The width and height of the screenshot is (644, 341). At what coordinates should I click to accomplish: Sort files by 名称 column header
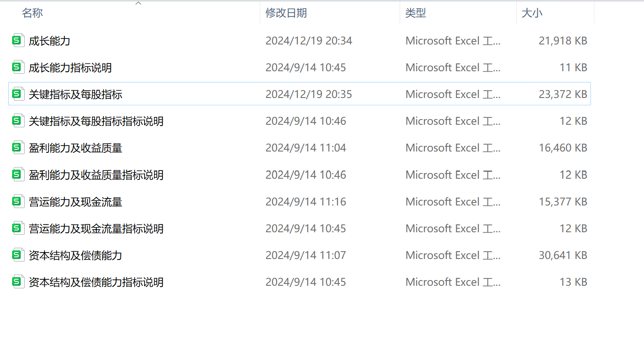[x=32, y=13]
